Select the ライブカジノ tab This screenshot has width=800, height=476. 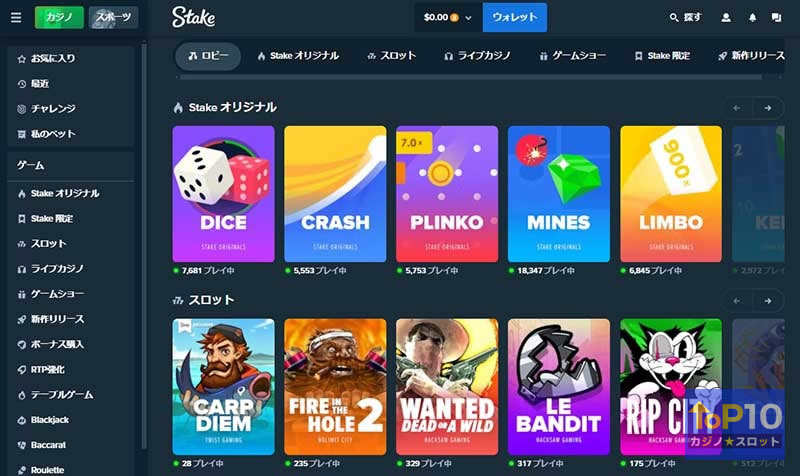477,56
